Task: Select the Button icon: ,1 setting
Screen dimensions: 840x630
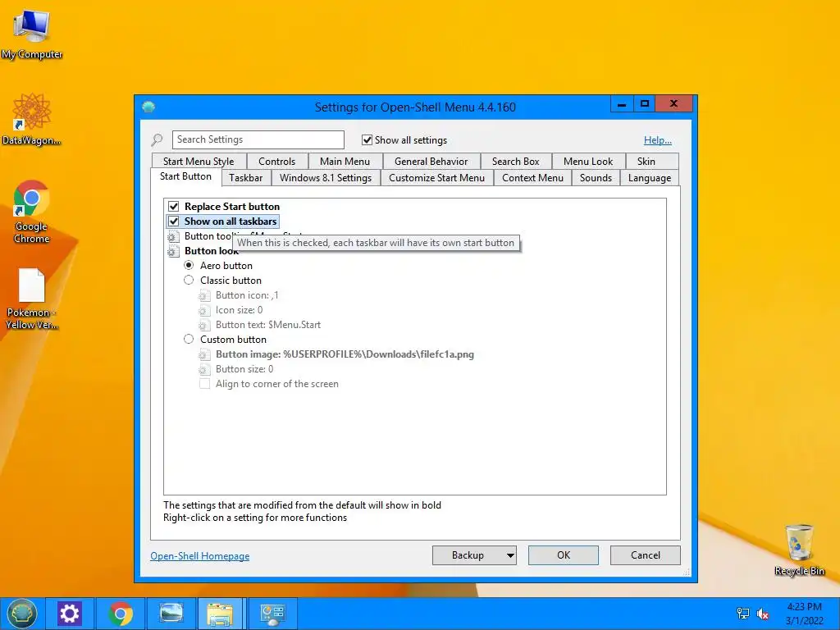Action: point(247,295)
